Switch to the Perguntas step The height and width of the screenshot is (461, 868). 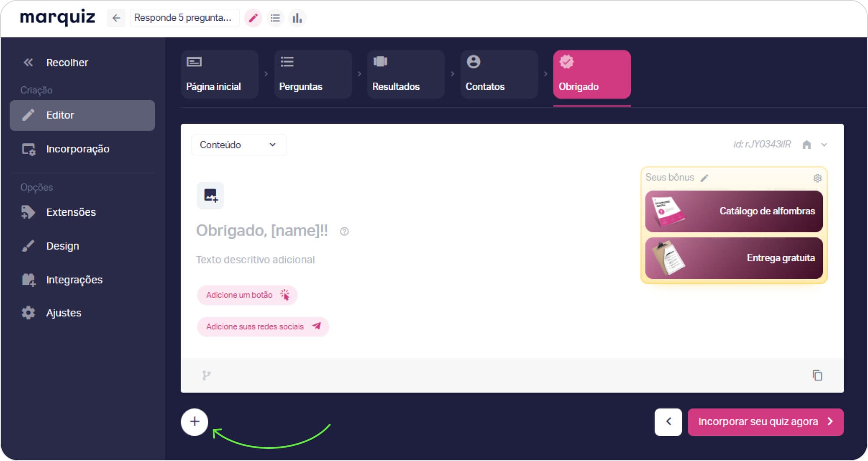[x=313, y=74]
